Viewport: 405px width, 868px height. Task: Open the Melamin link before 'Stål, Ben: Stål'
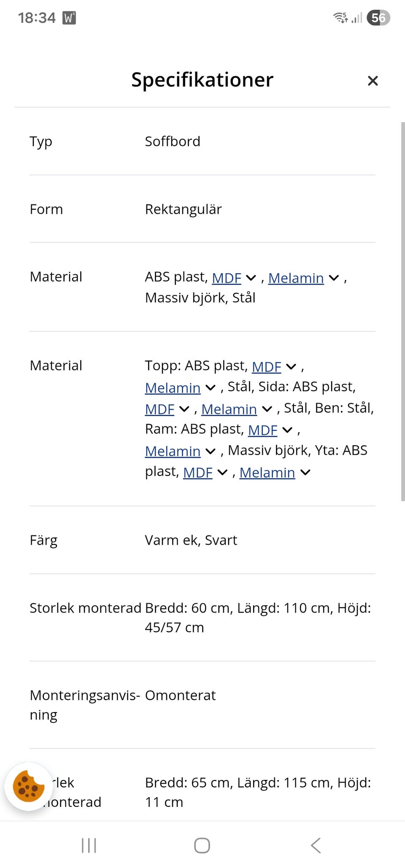(x=229, y=409)
